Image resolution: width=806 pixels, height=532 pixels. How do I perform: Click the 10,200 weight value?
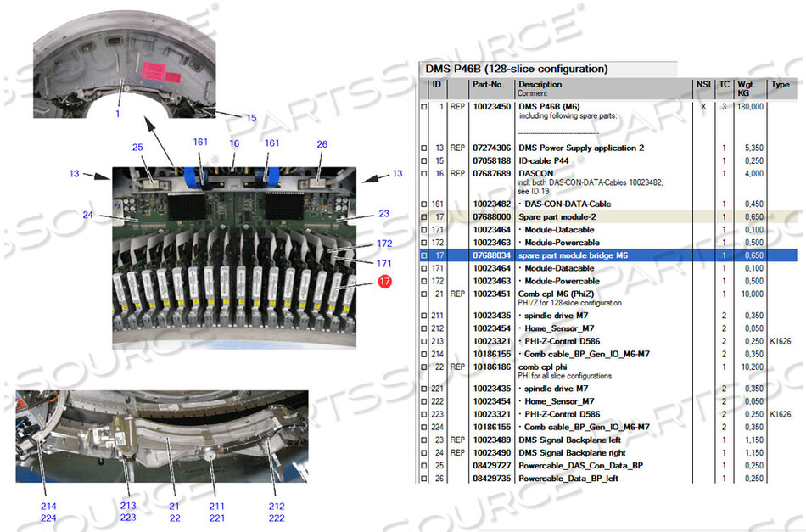coord(752,367)
